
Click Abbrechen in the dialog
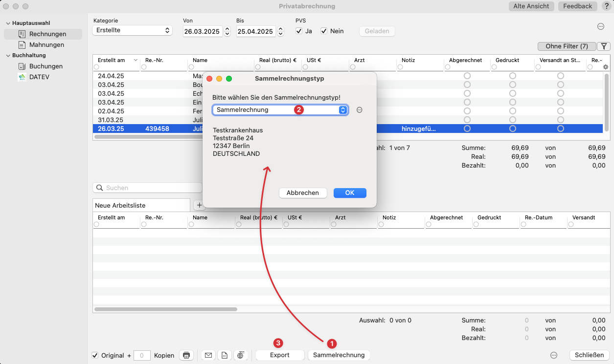point(303,193)
